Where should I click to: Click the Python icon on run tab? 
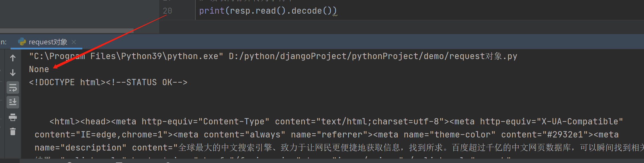[x=22, y=42]
